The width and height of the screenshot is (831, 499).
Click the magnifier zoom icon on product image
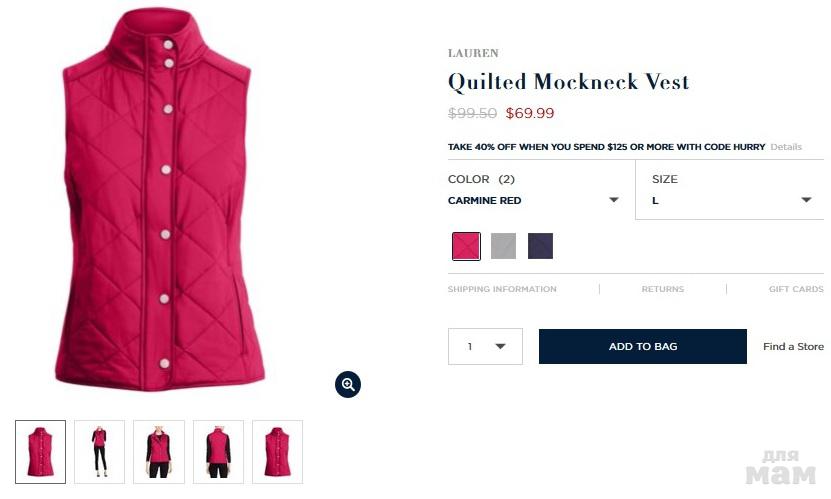click(x=348, y=385)
